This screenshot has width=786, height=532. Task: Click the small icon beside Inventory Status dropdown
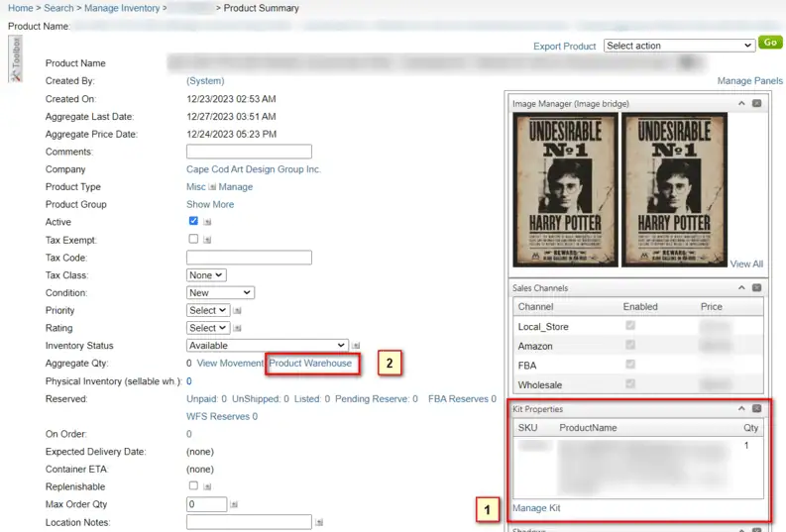[356, 346]
